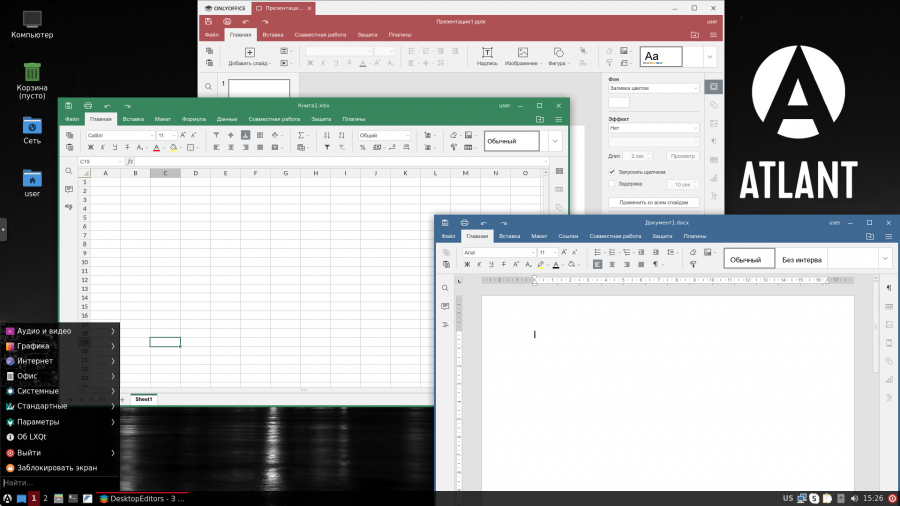Open Файл tab in presentation editor
The width and height of the screenshot is (900, 506).
(212, 35)
